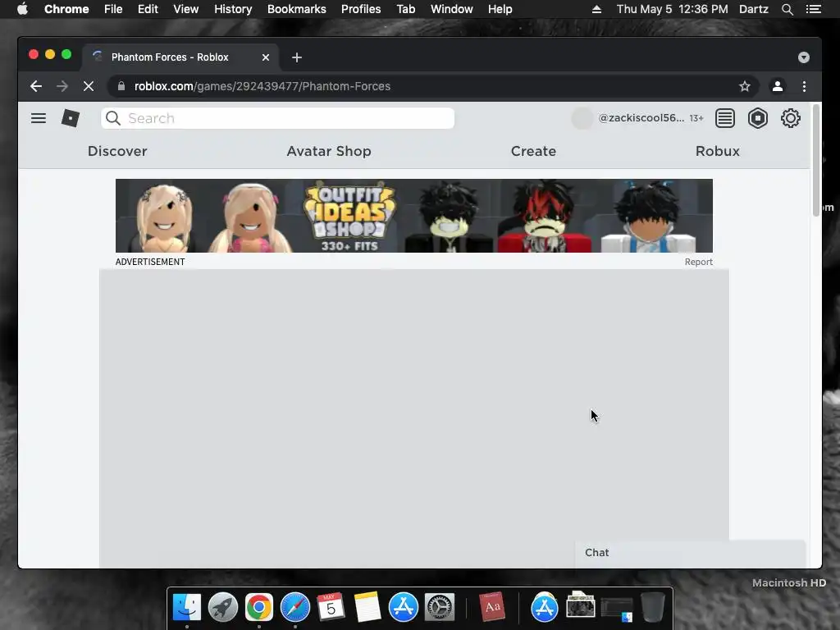Open Finder from the Dock

[187, 608]
